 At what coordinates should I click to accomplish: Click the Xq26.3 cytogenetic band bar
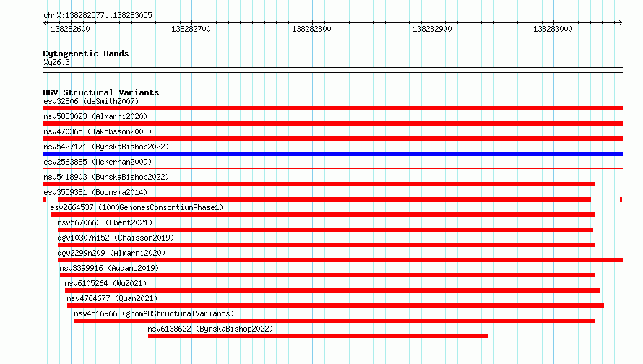(x=332, y=70)
